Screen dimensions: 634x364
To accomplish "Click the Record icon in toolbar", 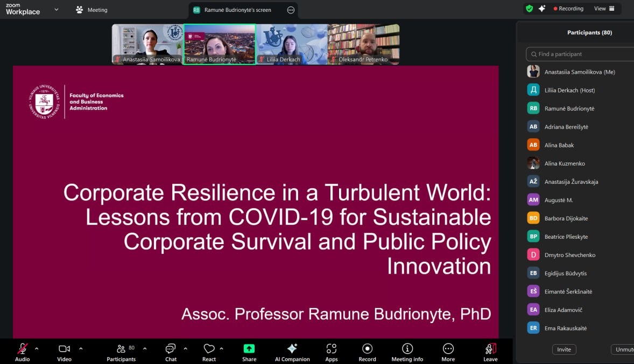I will tap(367, 349).
